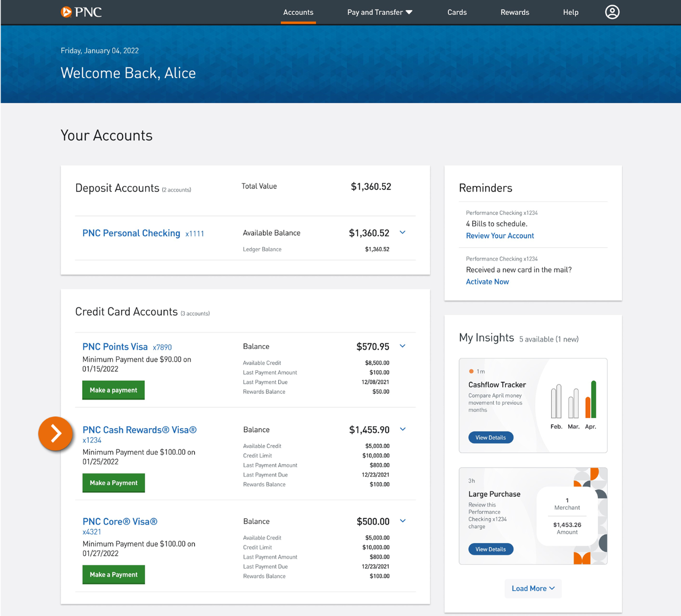Collapse PNC Points Visa details chevron

pos(403,346)
